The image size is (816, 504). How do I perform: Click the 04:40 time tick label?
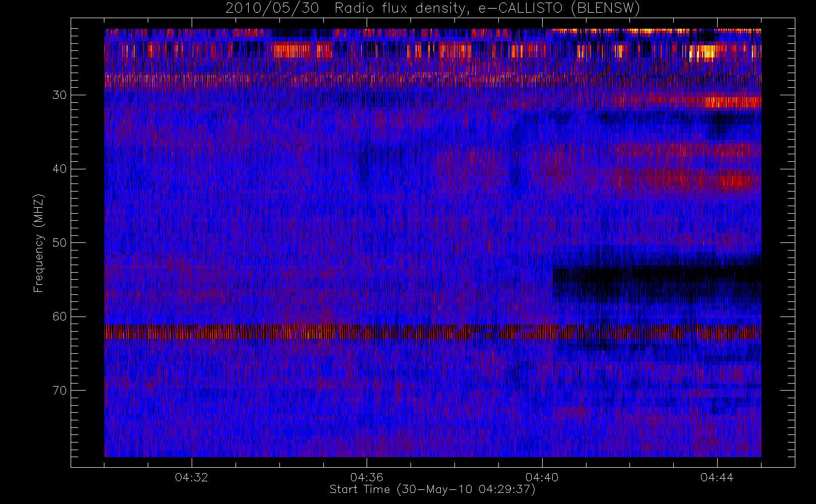(x=542, y=477)
